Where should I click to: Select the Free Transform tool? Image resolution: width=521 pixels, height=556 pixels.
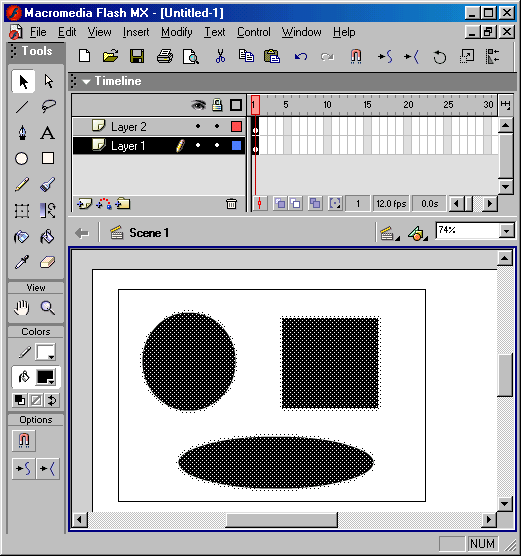[x=22, y=211]
